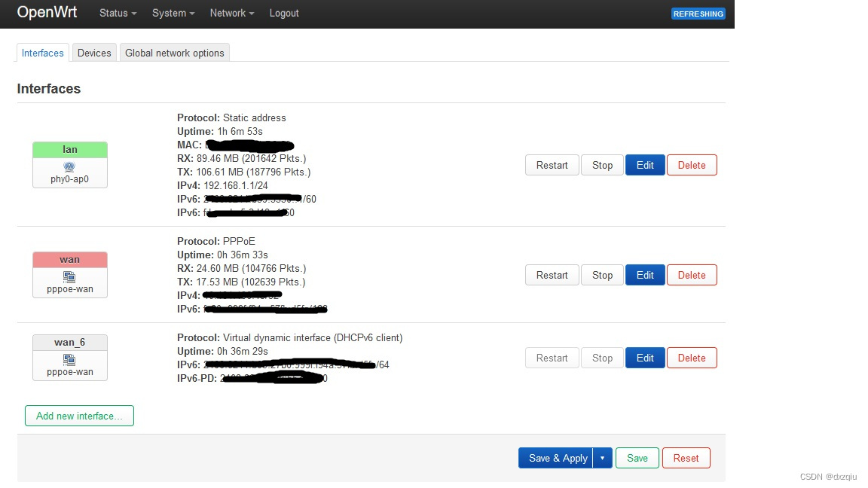This screenshot has width=868, height=488.
Task: Click the Protocol Static address line
Action: point(231,117)
